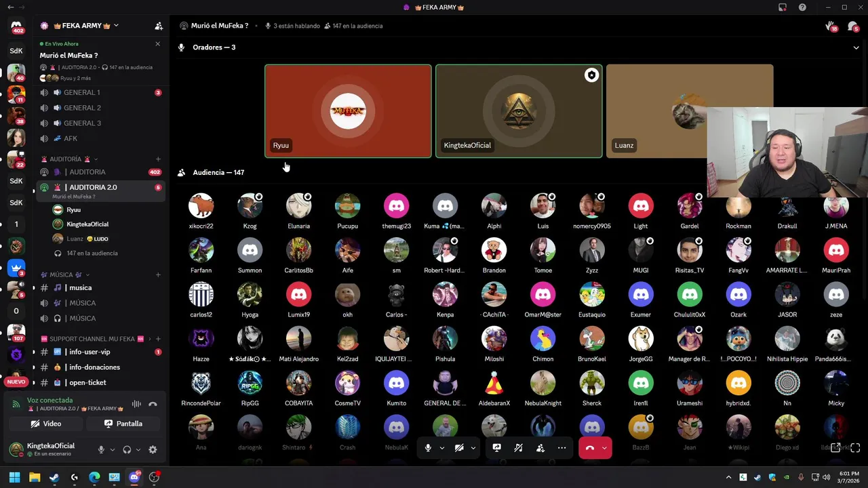This screenshot has height=488, width=868.
Task: Click the Video button in voice panel
Action: [46, 424]
